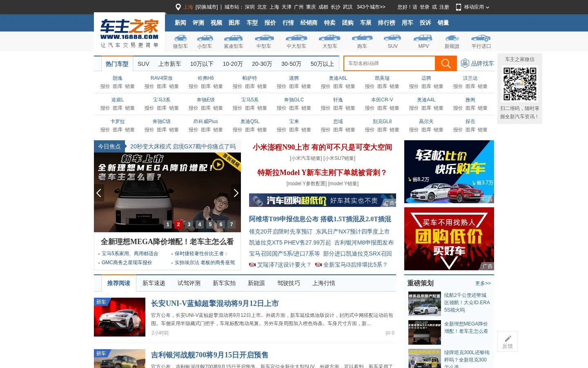Open the 轻松比价快乐购车 ad banner
Viewport: 588px width, 368px height.
coord(449,172)
